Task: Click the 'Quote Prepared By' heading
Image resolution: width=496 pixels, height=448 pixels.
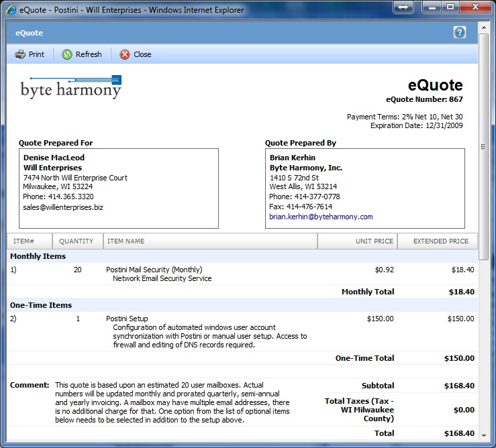Action: [x=301, y=143]
